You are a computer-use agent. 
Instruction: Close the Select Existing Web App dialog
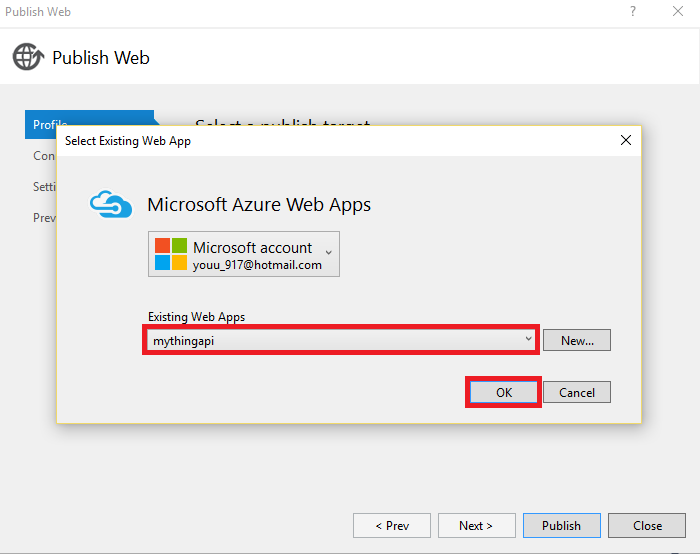tap(626, 141)
